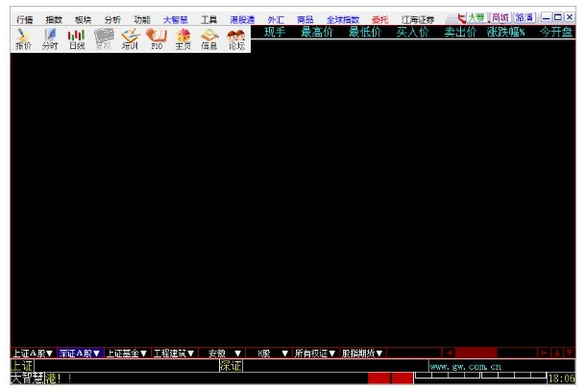Viewport: 586px width, 392px height.
Task: Open the 信息 information icon
Action: coord(209,39)
